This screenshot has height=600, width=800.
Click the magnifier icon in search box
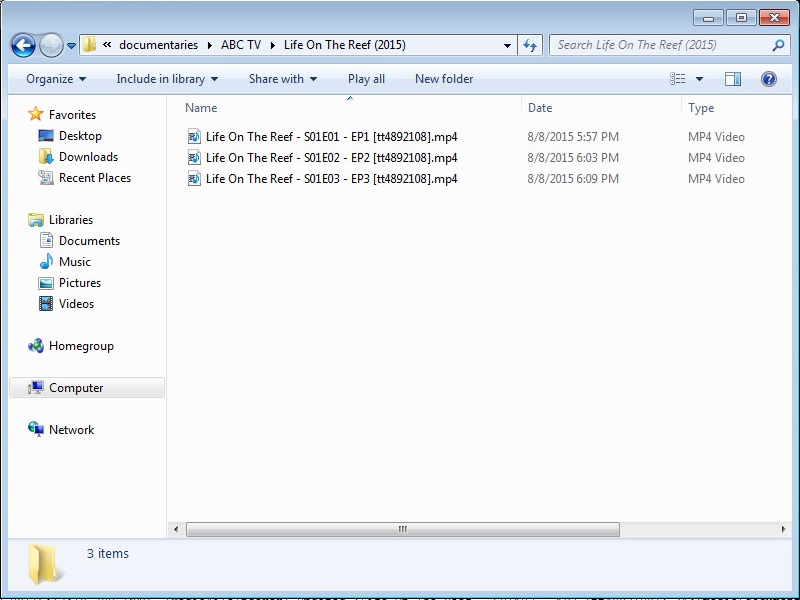778,45
